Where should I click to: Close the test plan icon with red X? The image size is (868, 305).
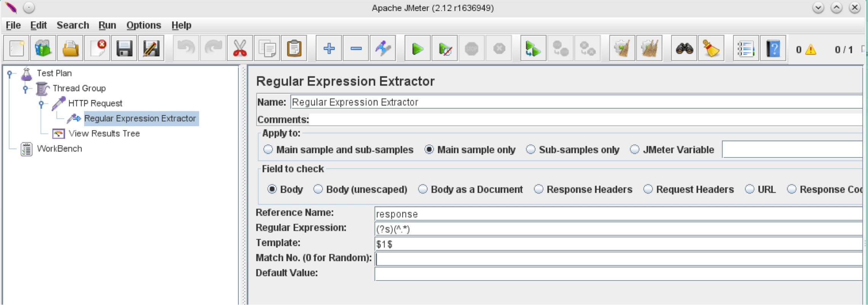click(x=98, y=49)
